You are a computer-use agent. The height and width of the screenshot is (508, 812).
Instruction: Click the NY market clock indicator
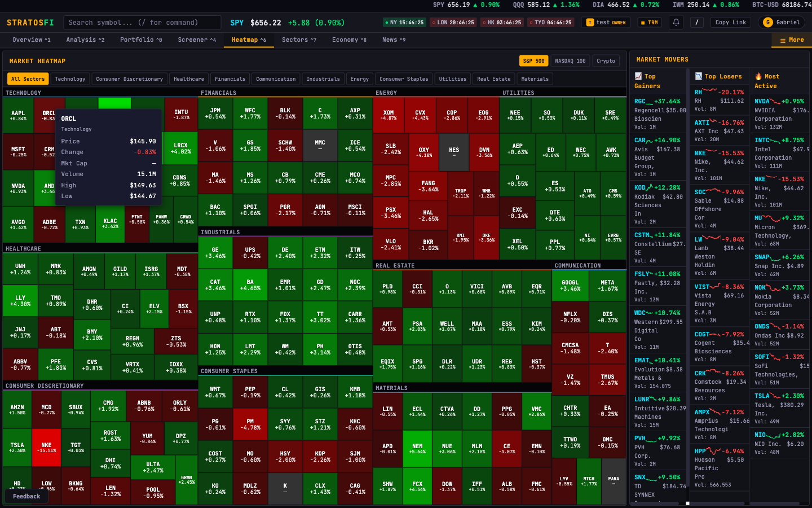coord(405,23)
